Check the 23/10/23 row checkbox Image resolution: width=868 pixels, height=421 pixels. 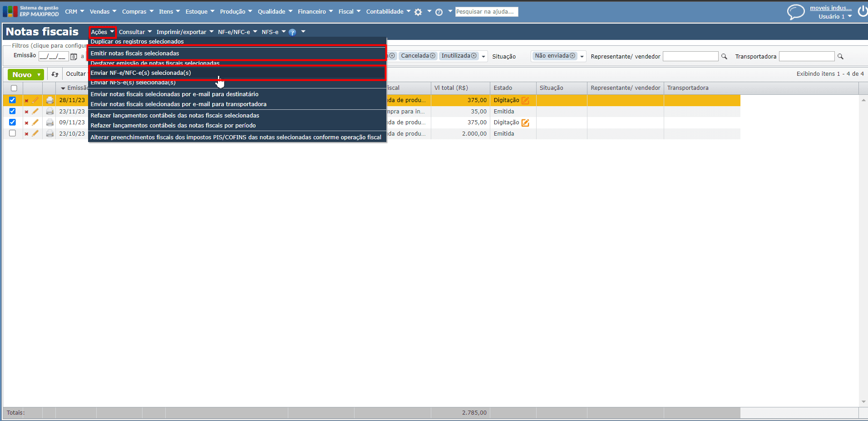pyautogui.click(x=12, y=133)
